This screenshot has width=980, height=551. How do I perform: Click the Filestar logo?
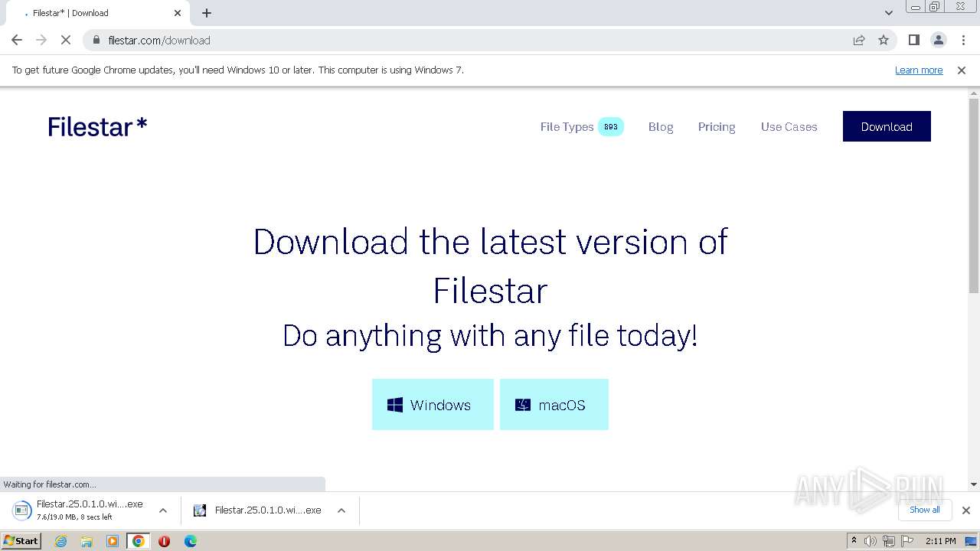(x=97, y=126)
